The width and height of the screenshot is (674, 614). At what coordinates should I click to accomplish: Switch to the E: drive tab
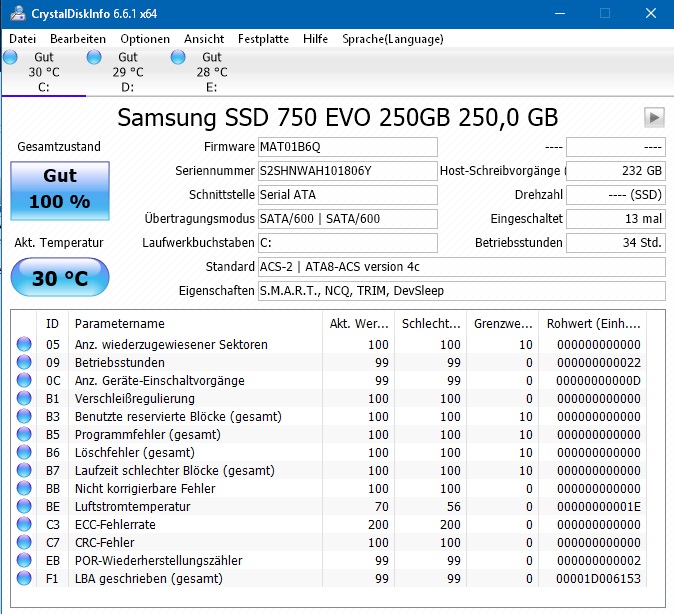click(x=212, y=72)
